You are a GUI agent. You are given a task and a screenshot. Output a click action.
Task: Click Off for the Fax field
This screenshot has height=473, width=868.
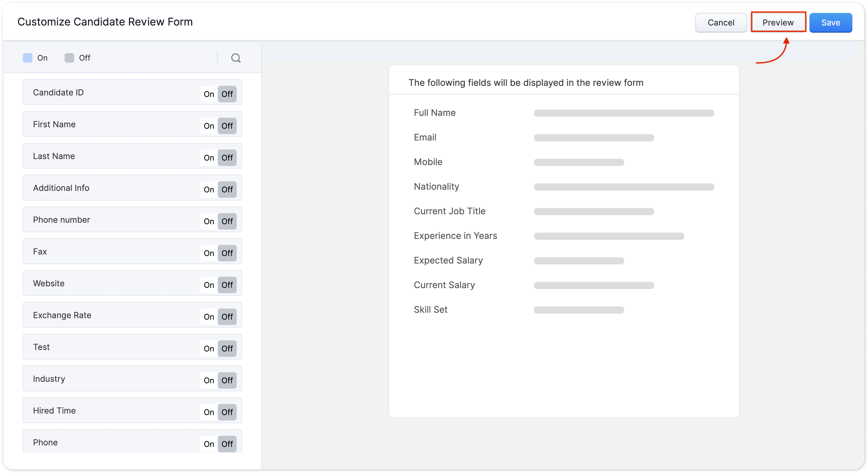coord(227,253)
